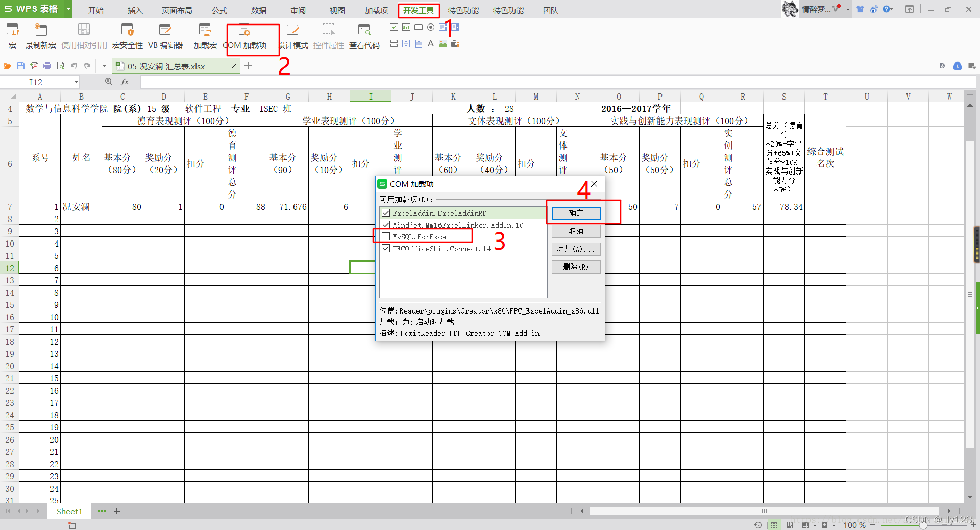This screenshot has width=980, height=530.
Task: Switch to 公式 tab
Action: [x=219, y=10]
